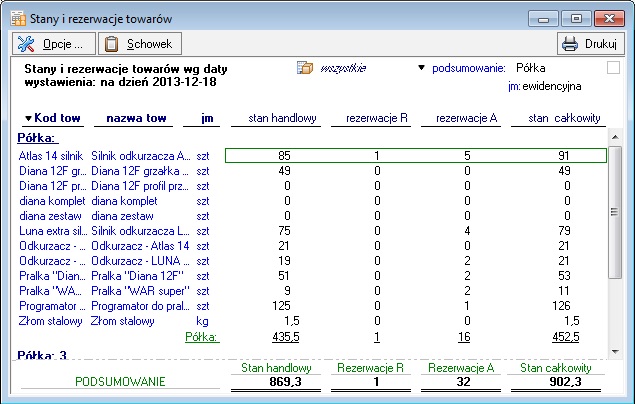The height and width of the screenshot is (404, 635).
Task: Click the subtotal value 452,5
Action: click(x=566, y=337)
